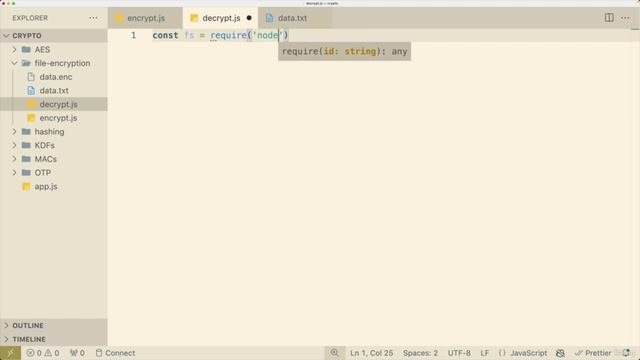Image resolution: width=640 pixels, height=360 pixels.
Task: Expand the OUTLINE section
Action: click(x=53, y=325)
